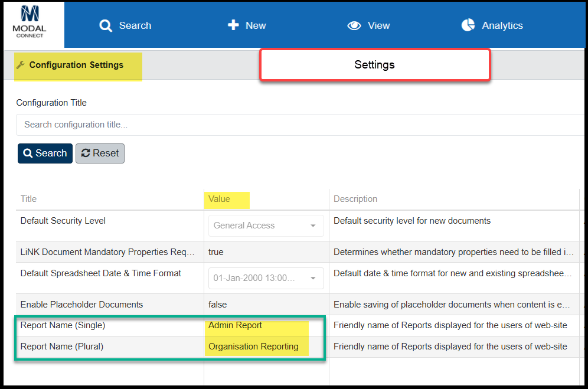Image resolution: width=588 pixels, height=389 pixels.
Task: Click the wrench icon by Configuration Settings
Action: (21, 65)
